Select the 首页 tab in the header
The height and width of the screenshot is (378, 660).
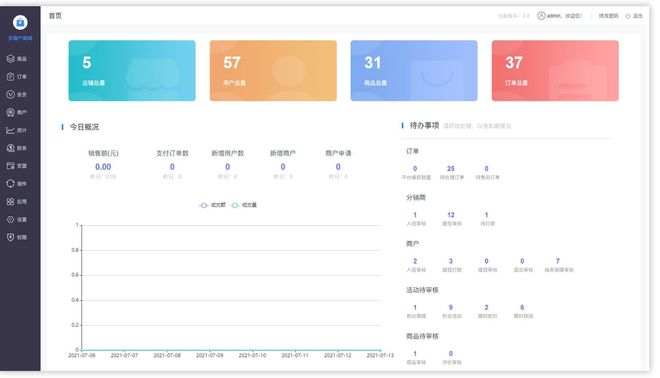coord(55,16)
